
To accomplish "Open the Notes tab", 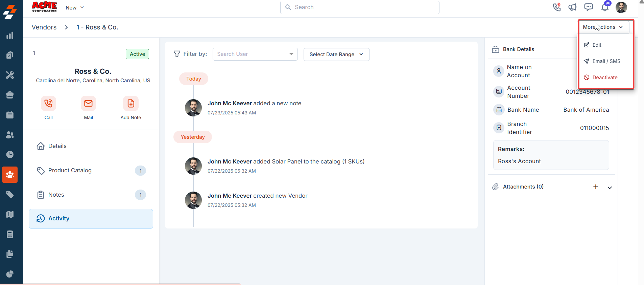I will pos(91,195).
